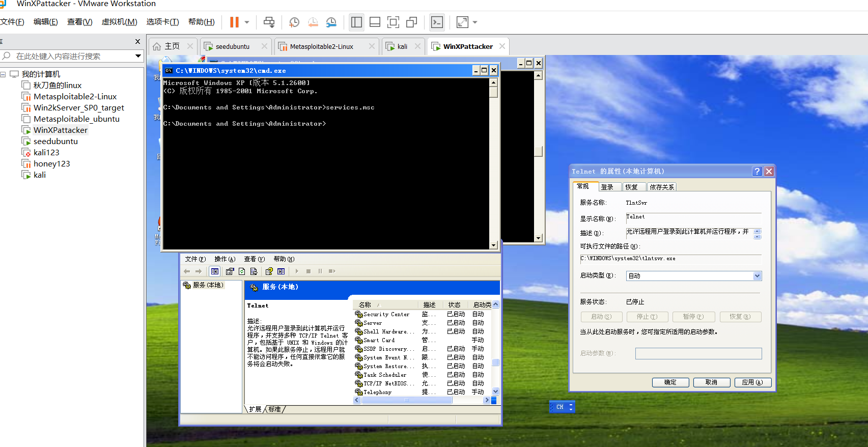This screenshot has width=868, height=447.
Task: Select kali123 in the library
Action: click(46, 153)
